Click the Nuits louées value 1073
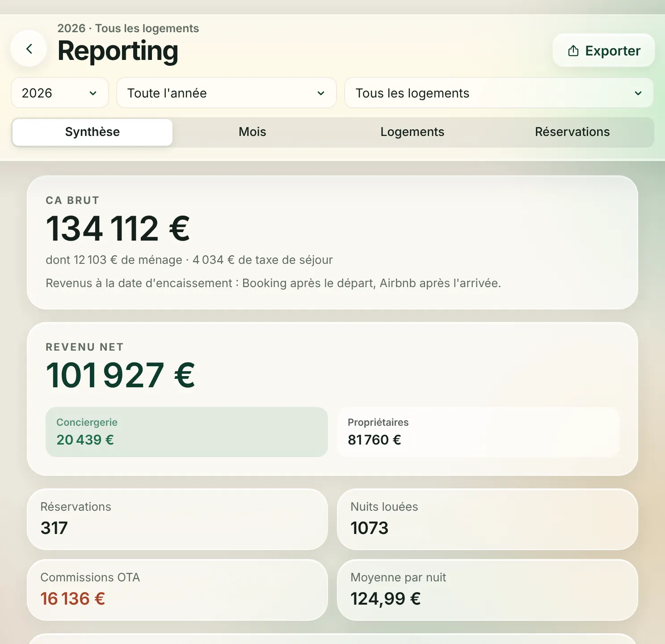This screenshot has width=665, height=644. click(x=370, y=528)
